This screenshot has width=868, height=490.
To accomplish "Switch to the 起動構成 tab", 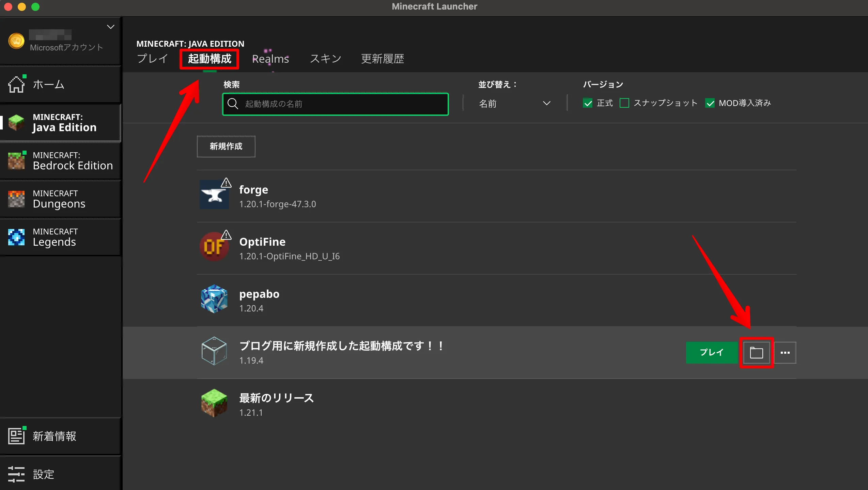I will [x=210, y=59].
